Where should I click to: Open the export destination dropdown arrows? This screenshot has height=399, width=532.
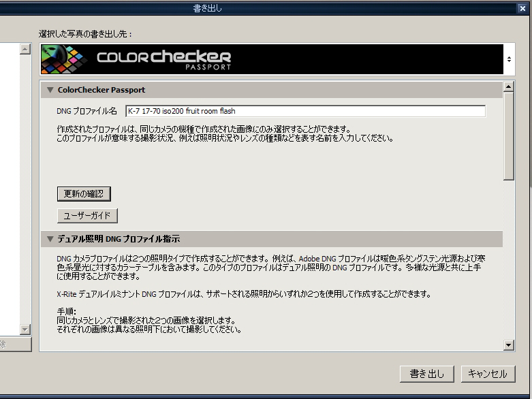click(509, 59)
